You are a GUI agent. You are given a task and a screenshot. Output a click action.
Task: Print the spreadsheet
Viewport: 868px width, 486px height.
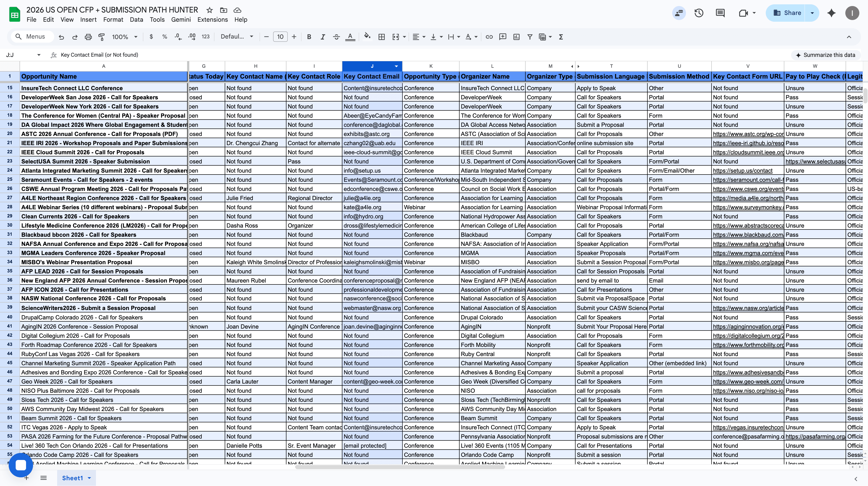(x=88, y=37)
